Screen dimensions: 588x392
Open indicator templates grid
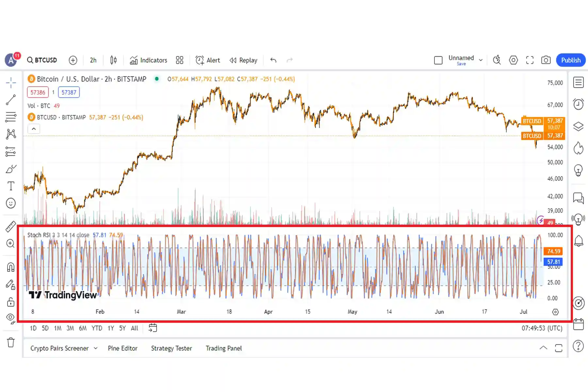[x=180, y=60]
